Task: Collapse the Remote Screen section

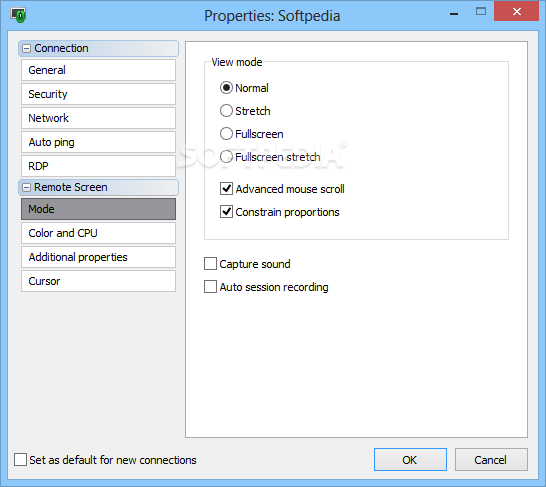Action: pos(26,188)
